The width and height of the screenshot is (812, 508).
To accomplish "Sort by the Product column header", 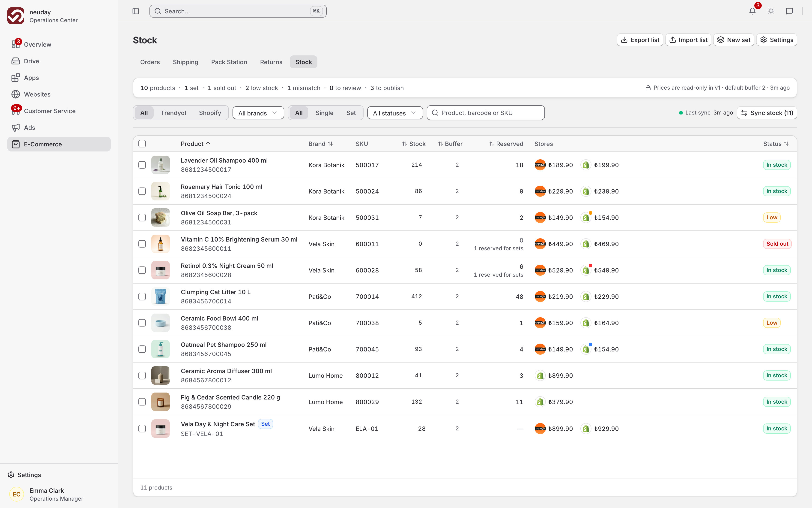I will (195, 144).
